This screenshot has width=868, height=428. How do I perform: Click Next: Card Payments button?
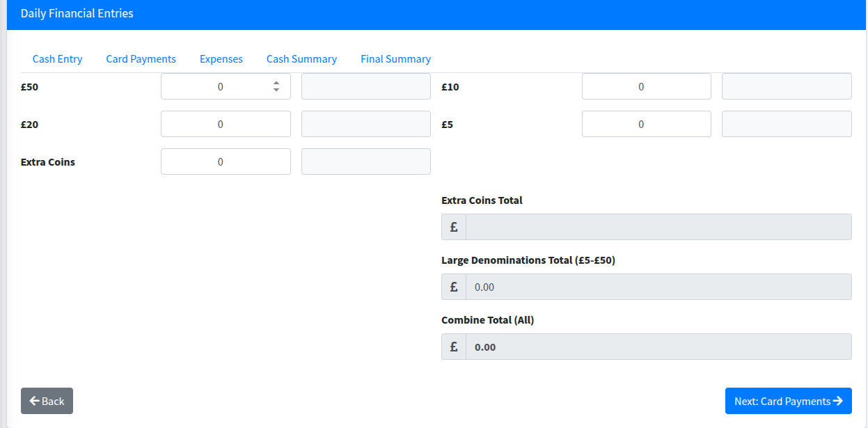[x=788, y=401]
